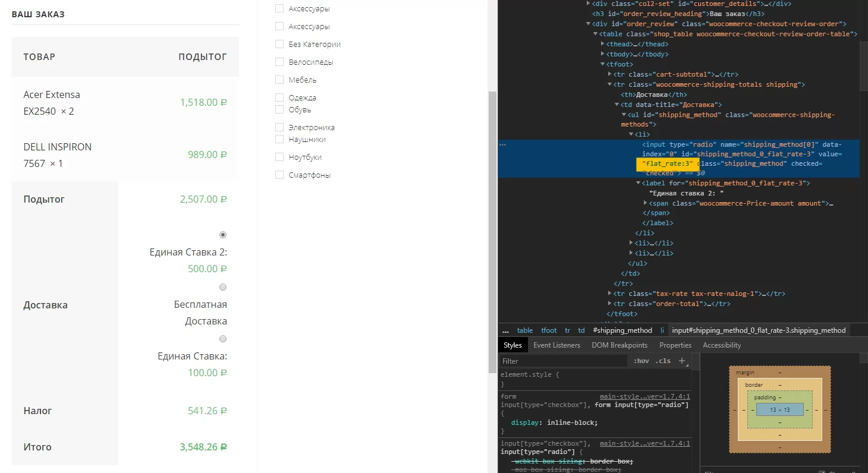
Task: Add a new style rule with the plus icon
Action: pyautogui.click(x=682, y=361)
